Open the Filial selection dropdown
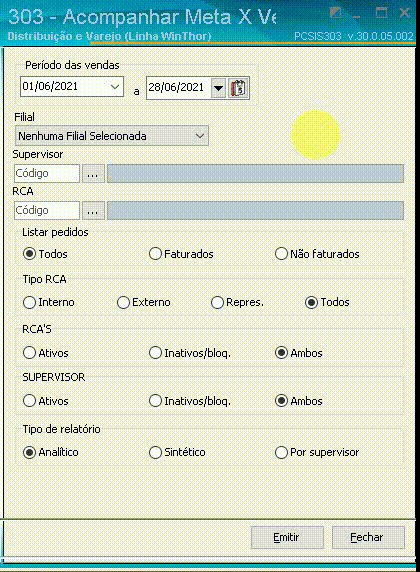This screenshot has height=572, width=420. click(x=112, y=136)
